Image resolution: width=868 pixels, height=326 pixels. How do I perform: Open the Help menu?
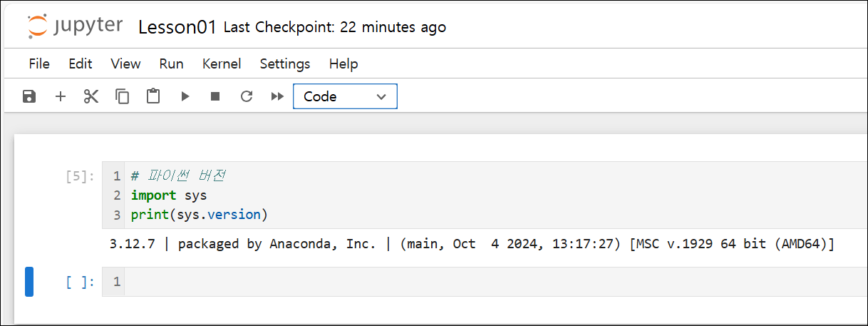click(343, 63)
